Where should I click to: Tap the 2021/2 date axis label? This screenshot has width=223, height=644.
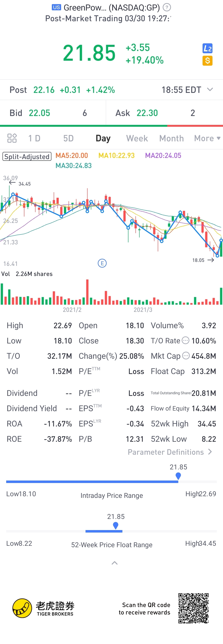[x=72, y=310]
